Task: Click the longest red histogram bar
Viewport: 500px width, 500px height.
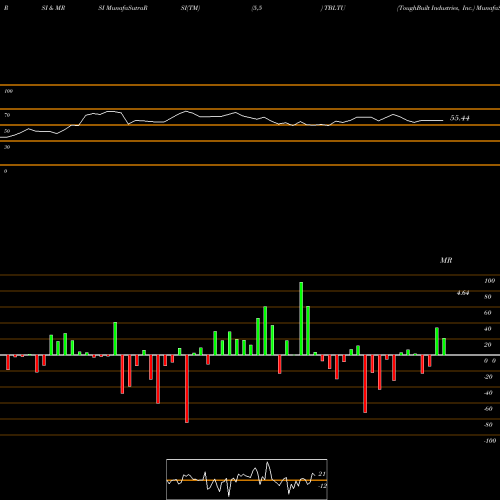Action: click(x=187, y=389)
